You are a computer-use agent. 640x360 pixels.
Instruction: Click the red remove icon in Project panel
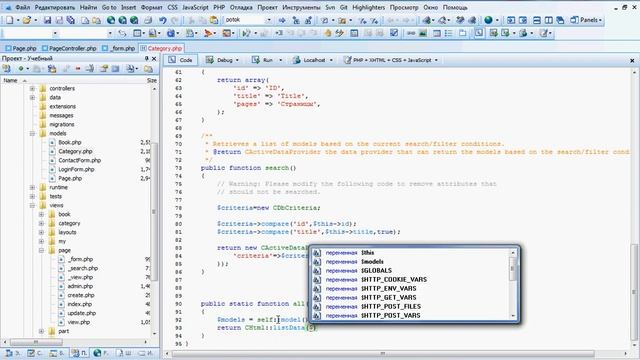(x=78, y=69)
